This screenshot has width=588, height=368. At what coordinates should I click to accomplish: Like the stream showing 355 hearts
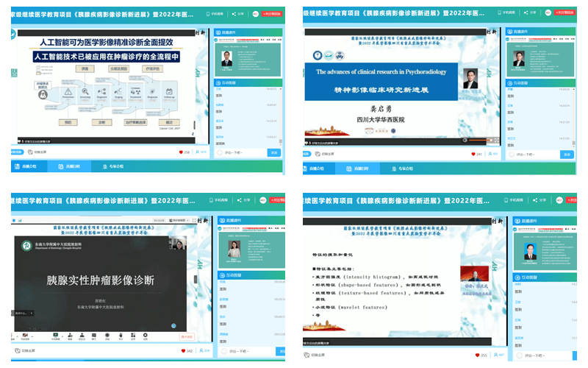(477, 355)
